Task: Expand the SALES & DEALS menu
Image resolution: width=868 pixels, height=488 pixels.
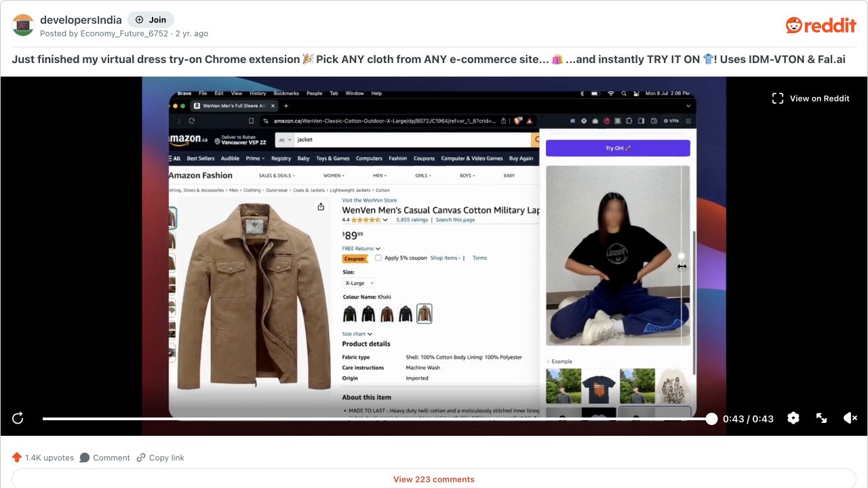Action: tap(275, 176)
